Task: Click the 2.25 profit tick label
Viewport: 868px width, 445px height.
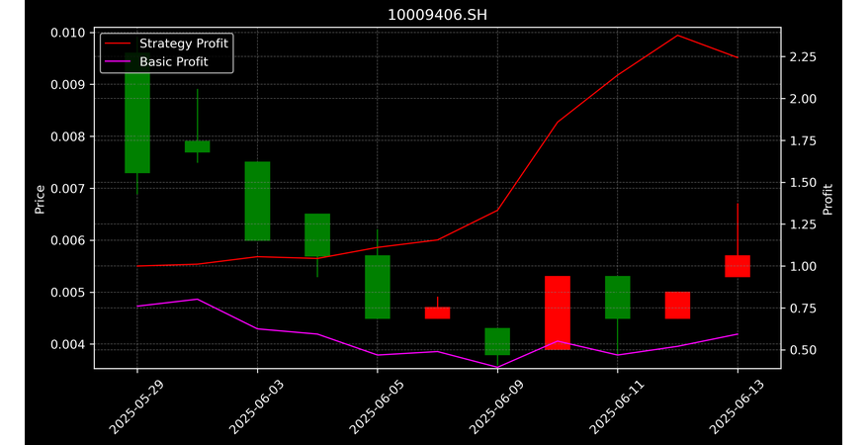Action: (802, 57)
